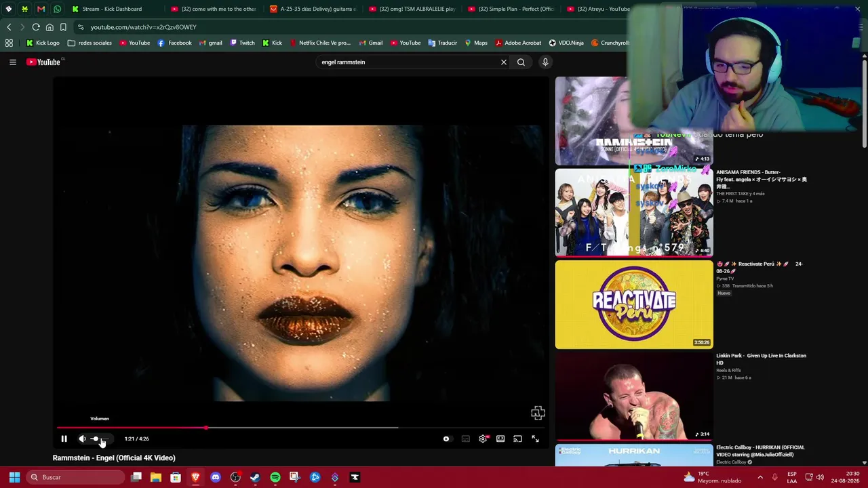
Task: Click the Rammstein logo watermark in the video
Action: (538, 413)
